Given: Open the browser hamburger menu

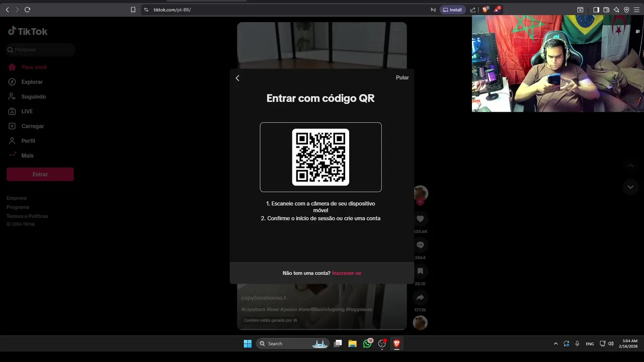Looking at the screenshot, I should point(636,10).
